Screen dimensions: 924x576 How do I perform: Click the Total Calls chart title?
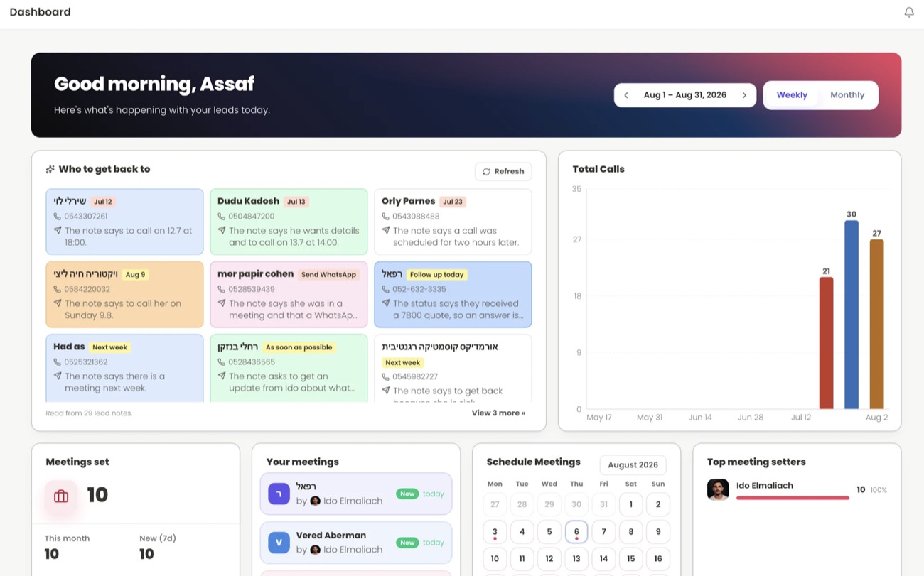pyautogui.click(x=598, y=170)
